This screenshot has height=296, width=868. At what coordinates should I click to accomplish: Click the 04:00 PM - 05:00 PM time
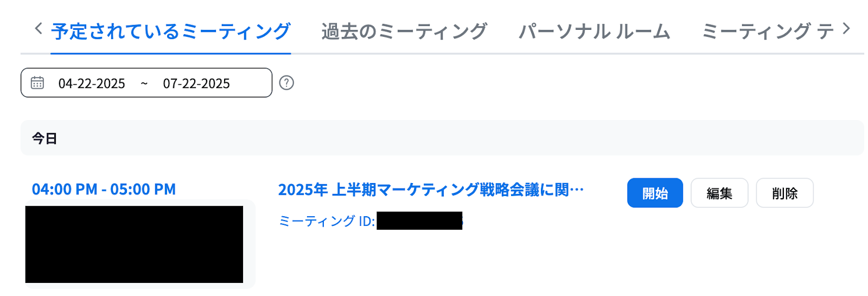[x=104, y=189]
